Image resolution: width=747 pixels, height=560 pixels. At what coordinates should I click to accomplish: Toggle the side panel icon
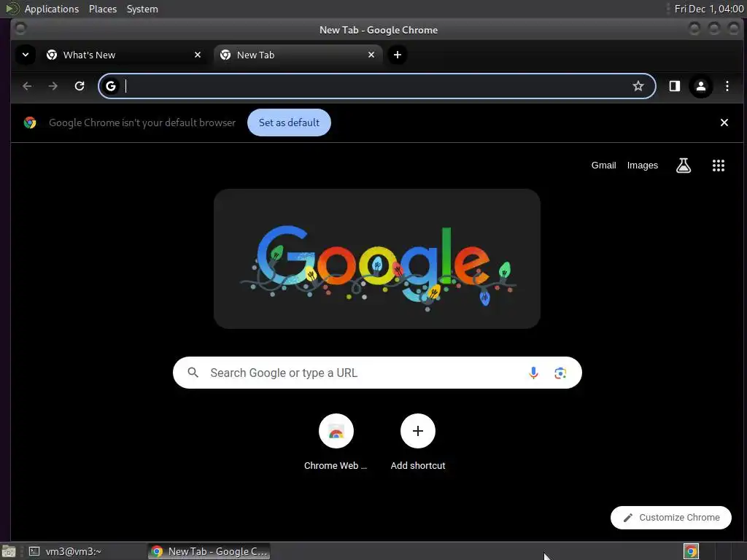(x=675, y=86)
